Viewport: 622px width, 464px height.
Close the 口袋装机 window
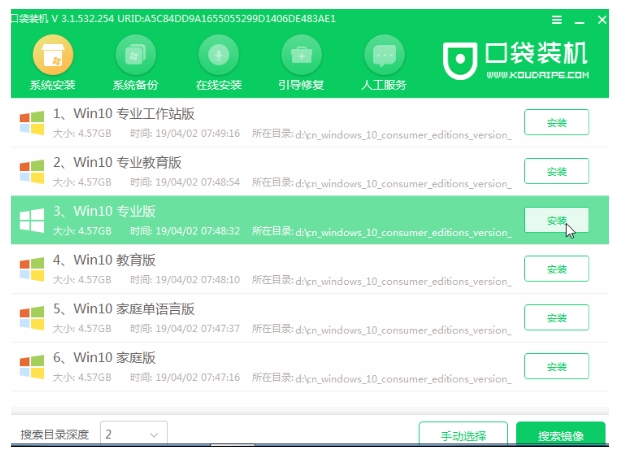click(x=602, y=20)
